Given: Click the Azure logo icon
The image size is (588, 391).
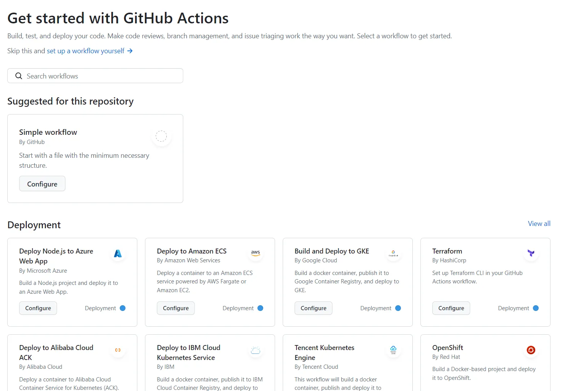Looking at the screenshot, I should [118, 254].
